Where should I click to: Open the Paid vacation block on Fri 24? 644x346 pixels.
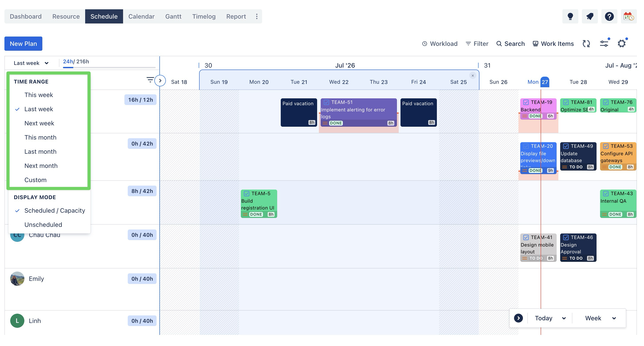pyautogui.click(x=418, y=113)
